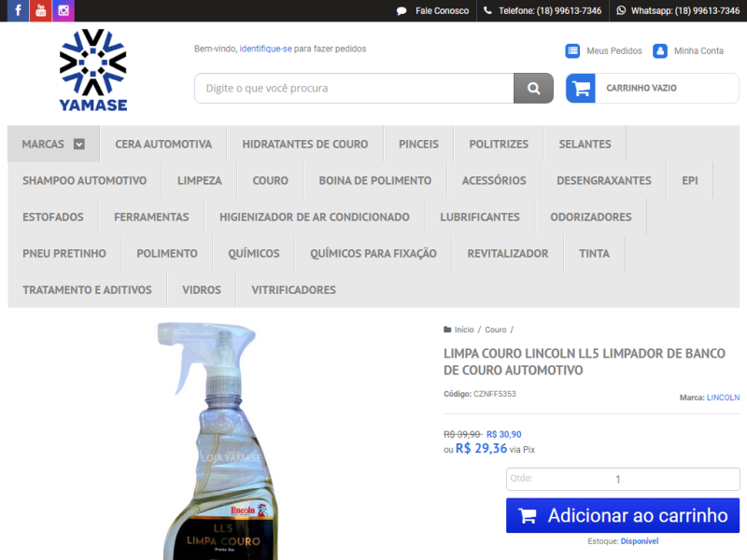Select the Pinceis menu item
Image resolution: width=747 pixels, height=560 pixels.
click(x=418, y=145)
